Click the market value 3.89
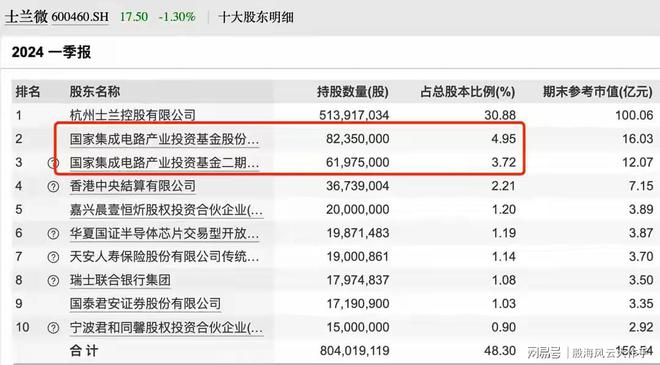The height and width of the screenshot is (365, 660). [641, 210]
